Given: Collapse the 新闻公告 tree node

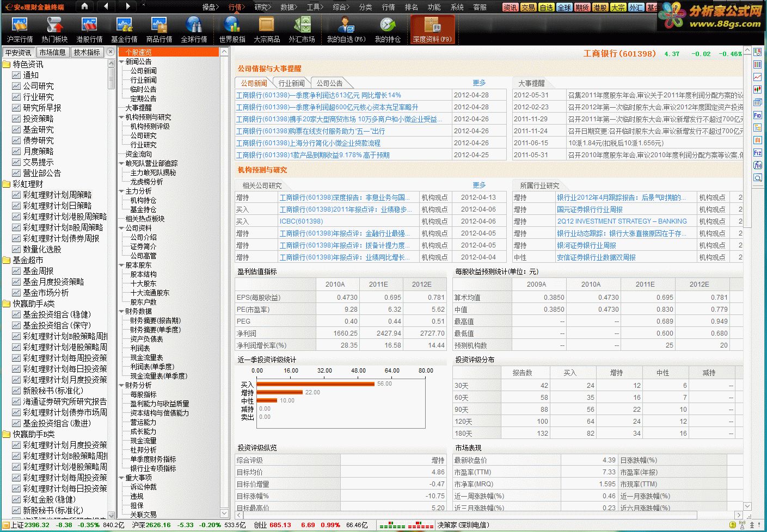Looking at the screenshot, I should point(121,61).
